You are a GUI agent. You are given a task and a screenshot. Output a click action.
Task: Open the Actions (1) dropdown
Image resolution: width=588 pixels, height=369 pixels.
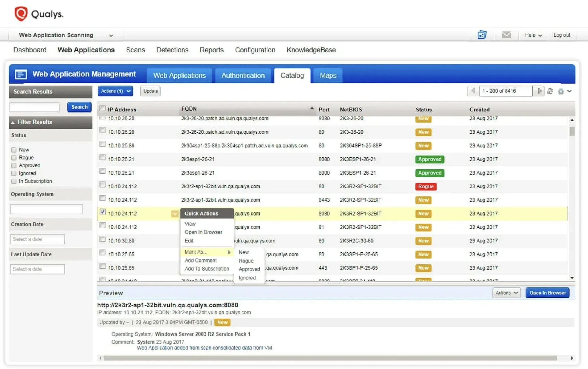tap(115, 91)
